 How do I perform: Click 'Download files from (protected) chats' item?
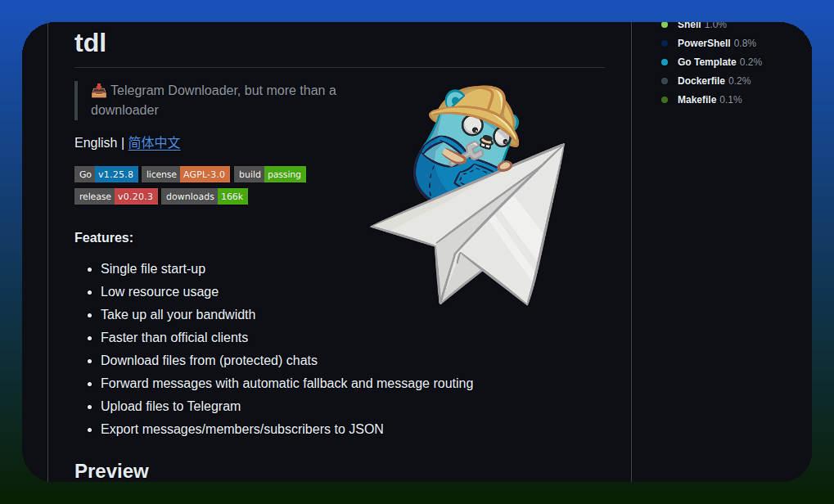209,361
